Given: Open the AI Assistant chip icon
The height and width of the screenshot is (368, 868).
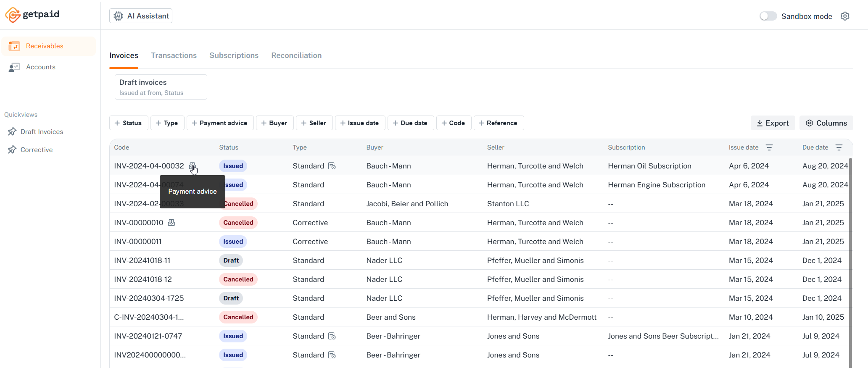Looking at the screenshot, I should (119, 16).
